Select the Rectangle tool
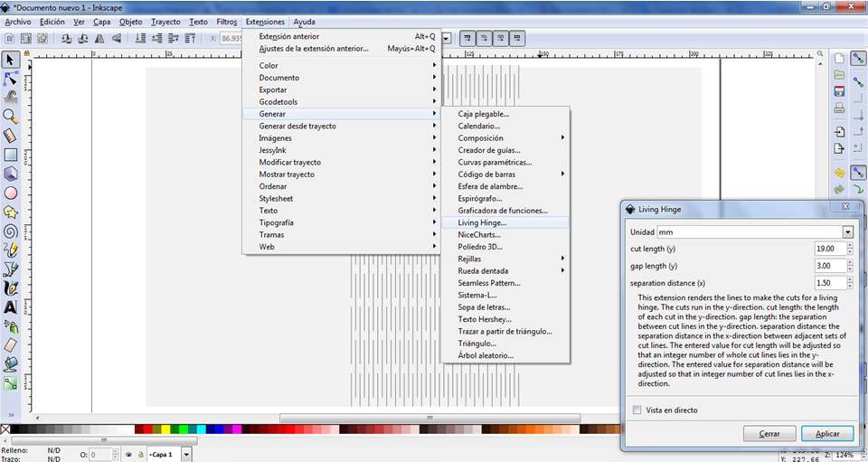Viewport: 868px width, 462px height. (11, 155)
